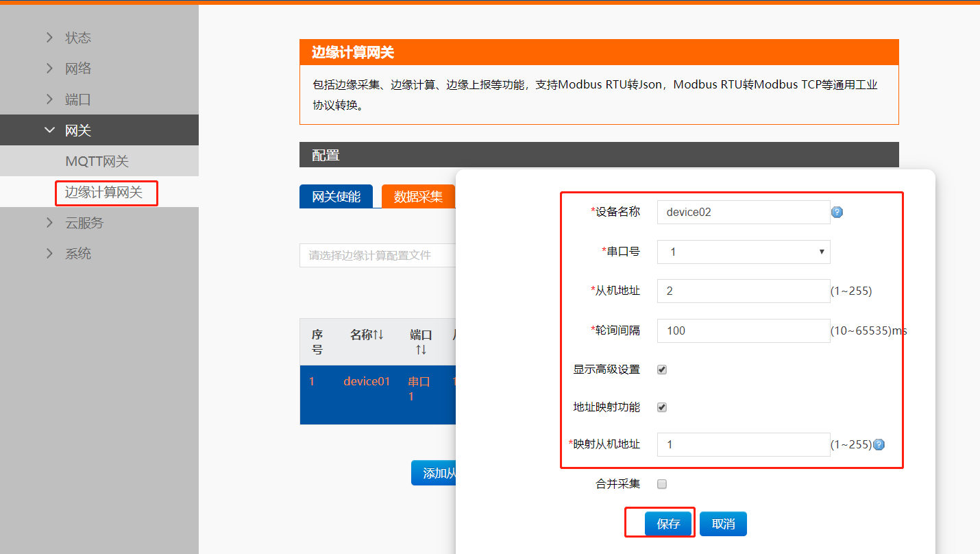The image size is (980, 554).
Task: Click help icon beside 设备名称 field
Action: (837, 213)
